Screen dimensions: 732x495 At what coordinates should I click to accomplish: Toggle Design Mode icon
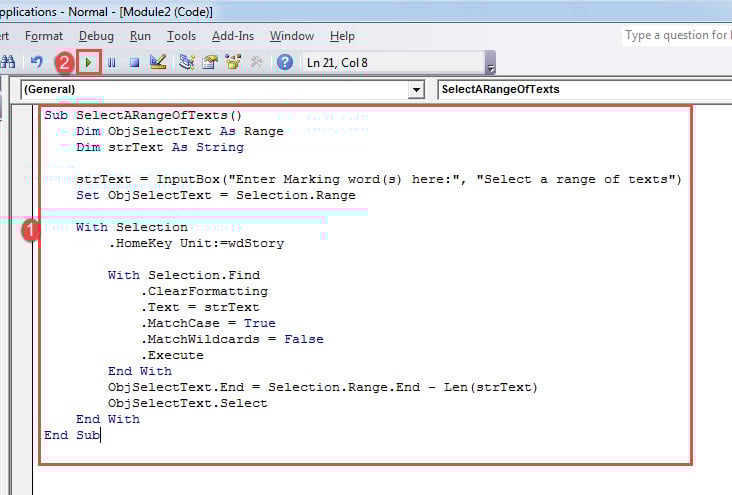click(157, 62)
